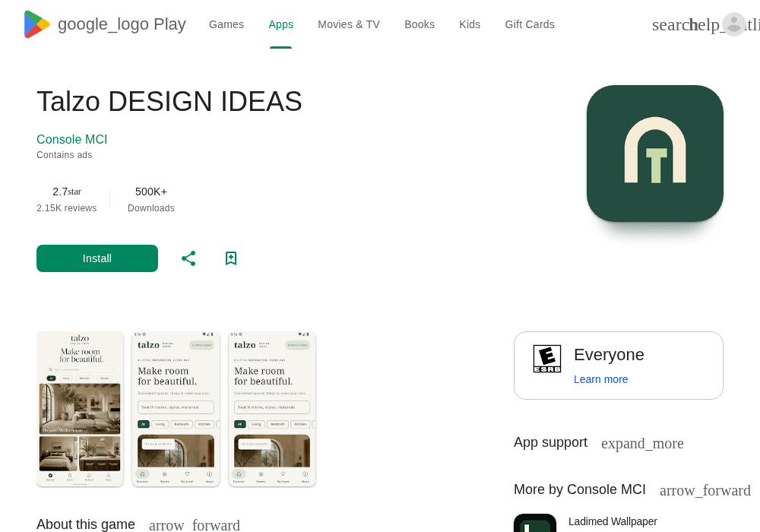The width and height of the screenshot is (760, 532).
Task: Open the Console MCI developer link
Action: point(71,140)
